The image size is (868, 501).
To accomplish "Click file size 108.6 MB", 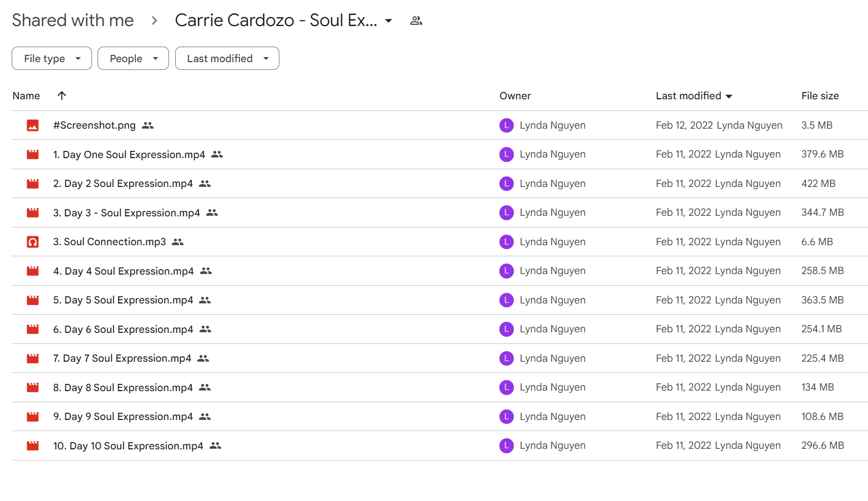I will click(x=822, y=417).
